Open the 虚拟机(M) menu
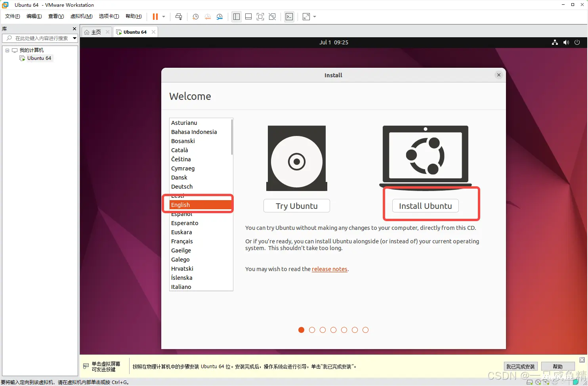588x386 pixels. tap(81, 16)
